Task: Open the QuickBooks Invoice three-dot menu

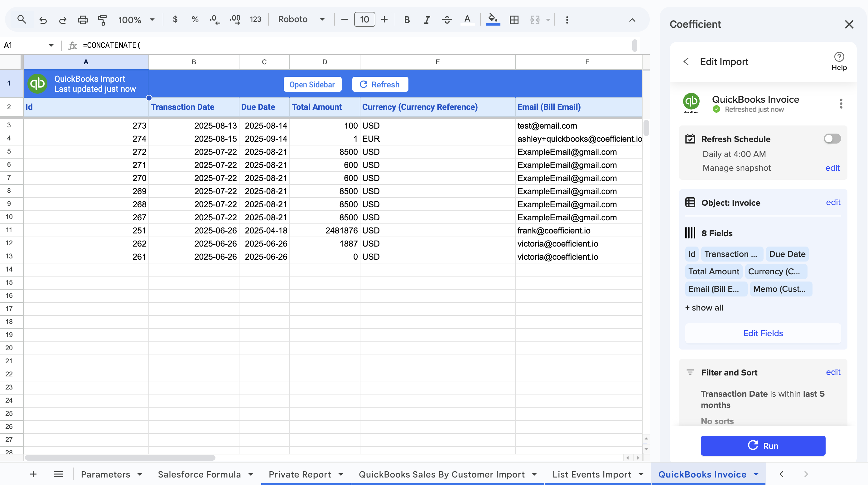Action: pos(841,104)
